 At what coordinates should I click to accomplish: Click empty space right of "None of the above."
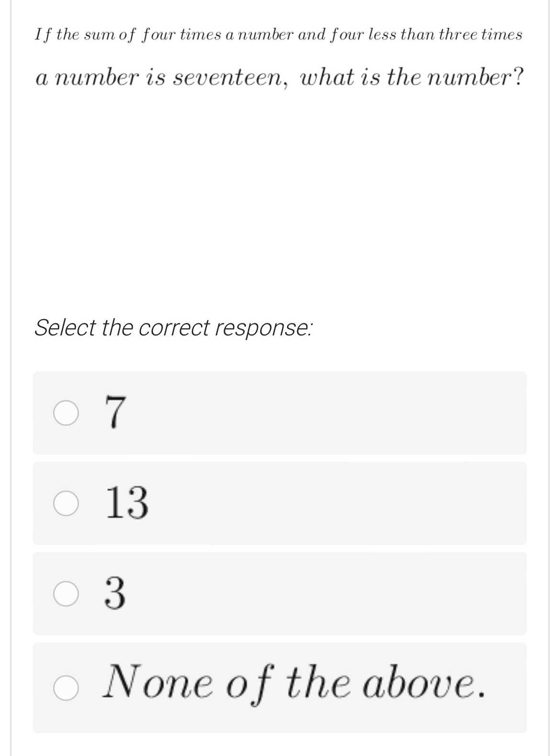pyautogui.click(x=505, y=688)
